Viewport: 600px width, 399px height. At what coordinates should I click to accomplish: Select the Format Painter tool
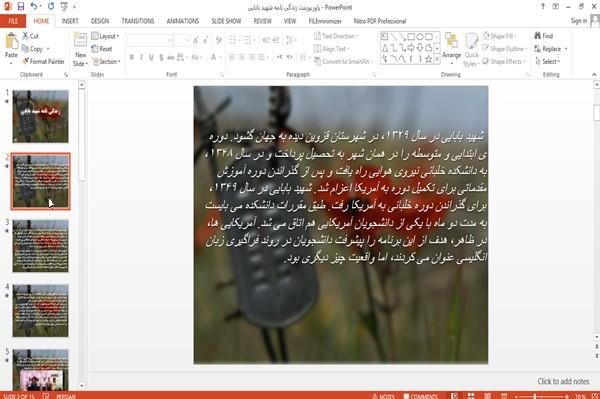[x=43, y=61]
